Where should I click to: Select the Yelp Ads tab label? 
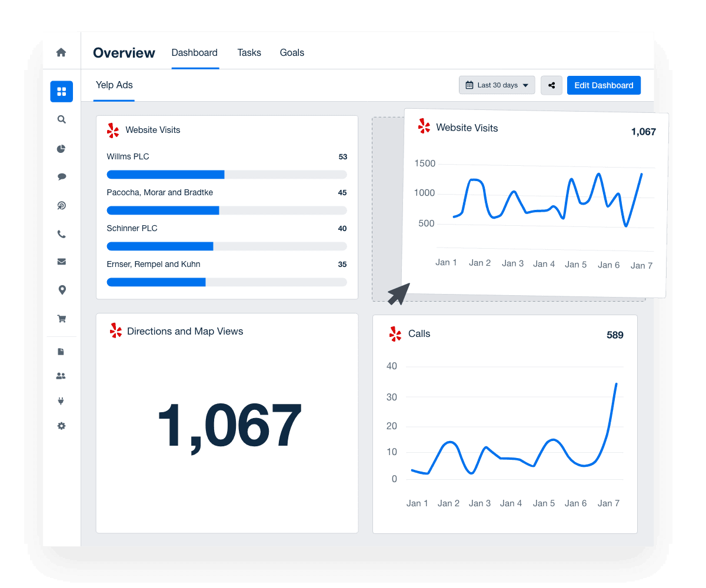point(114,85)
